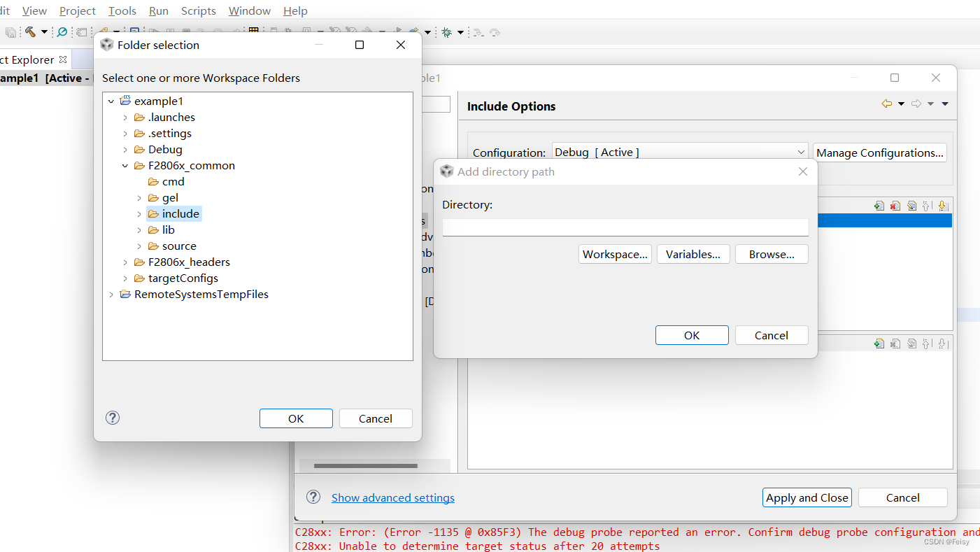Focus the Directory input field
The height and width of the screenshot is (552, 980).
tap(625, 227)
